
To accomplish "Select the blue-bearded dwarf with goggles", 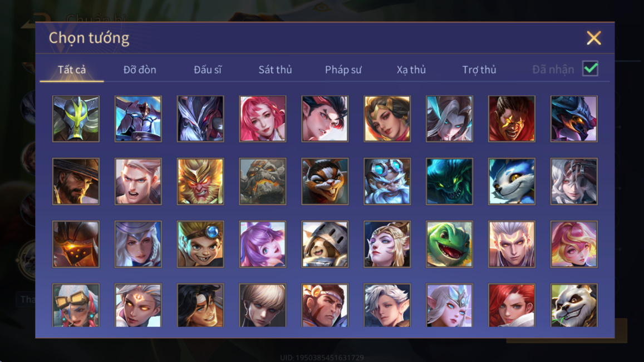I will point(387,181).
